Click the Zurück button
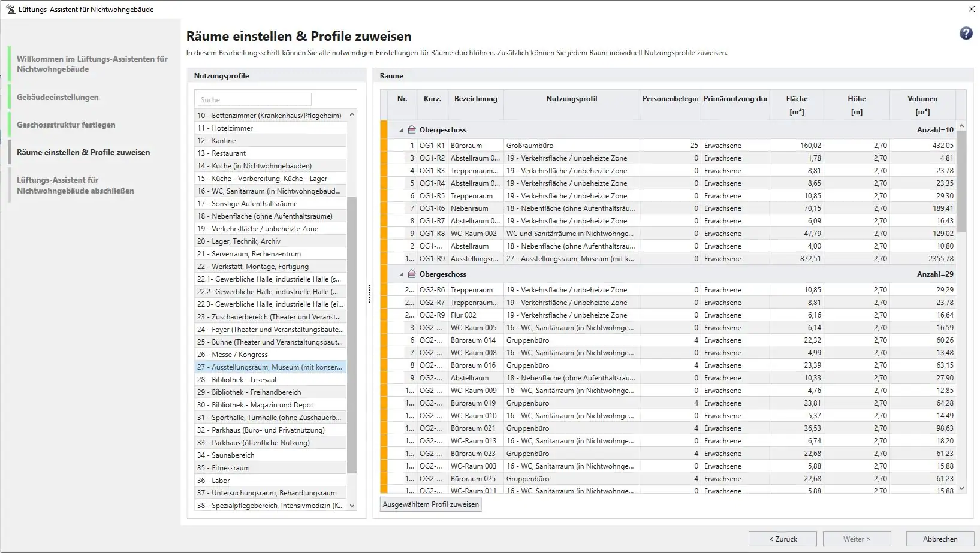The image size is (980, 553). [x=782, y=539]
